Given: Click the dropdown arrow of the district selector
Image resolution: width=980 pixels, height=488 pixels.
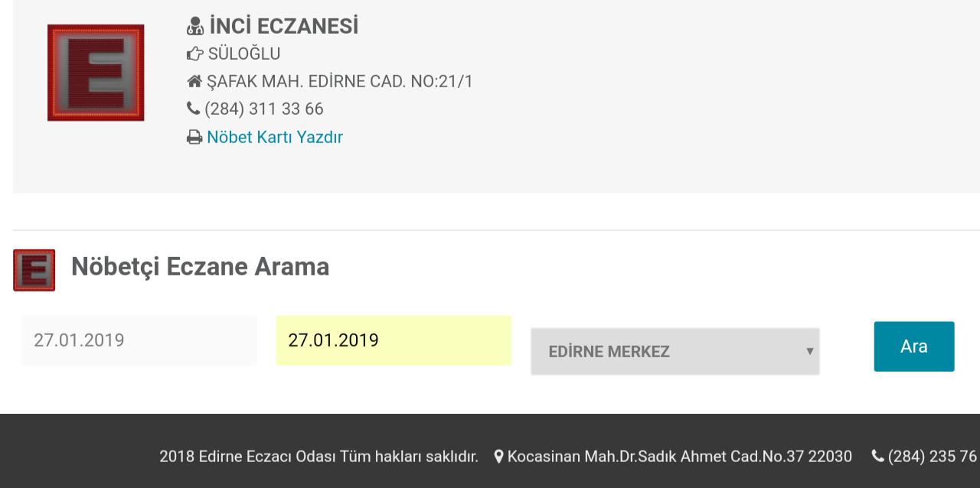Looking at the screenshot, I should [809, 352].
